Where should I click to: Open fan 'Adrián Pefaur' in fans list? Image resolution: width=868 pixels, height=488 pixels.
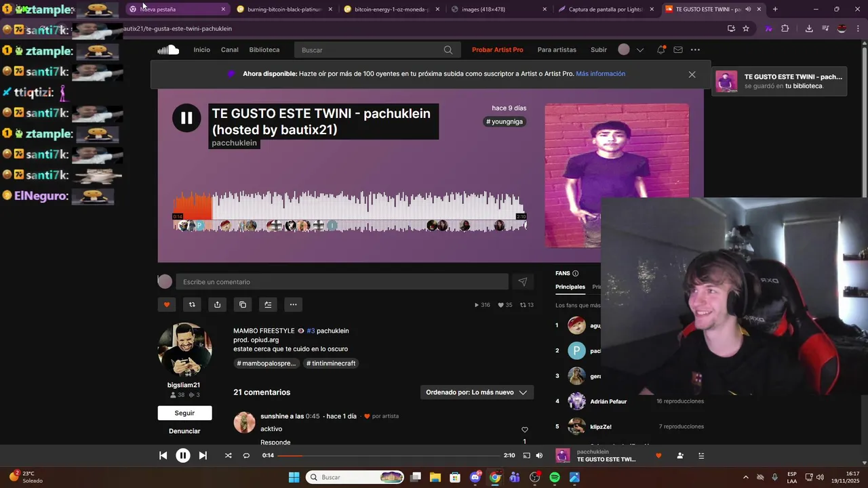[x=608, y=401]
